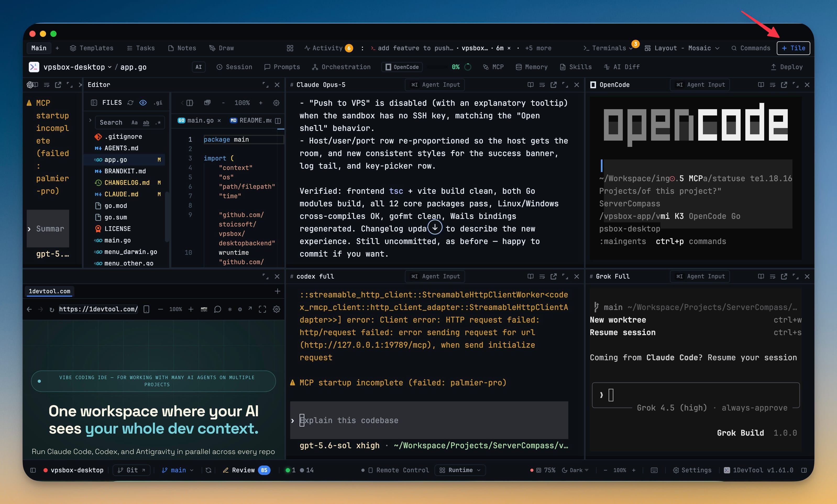
Task: Expand the main branch dropdown
Action: (178, 470)
